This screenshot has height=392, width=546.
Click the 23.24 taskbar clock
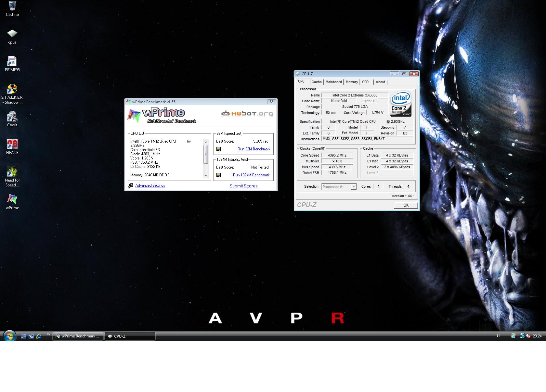pyautogui.click(x=537, y=336)
